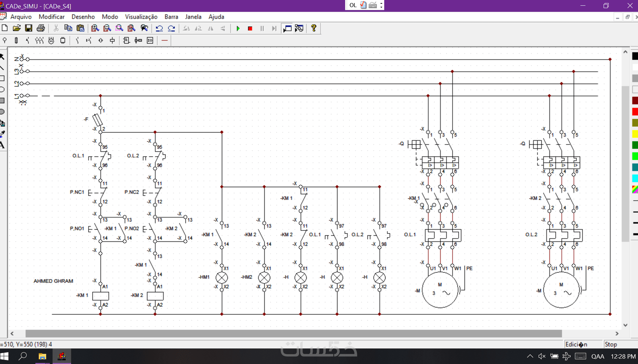The height and width of the screenshot is (364, 638).
Task: Open File Explorer from the taskbar
Action: (x=42, y=356)
